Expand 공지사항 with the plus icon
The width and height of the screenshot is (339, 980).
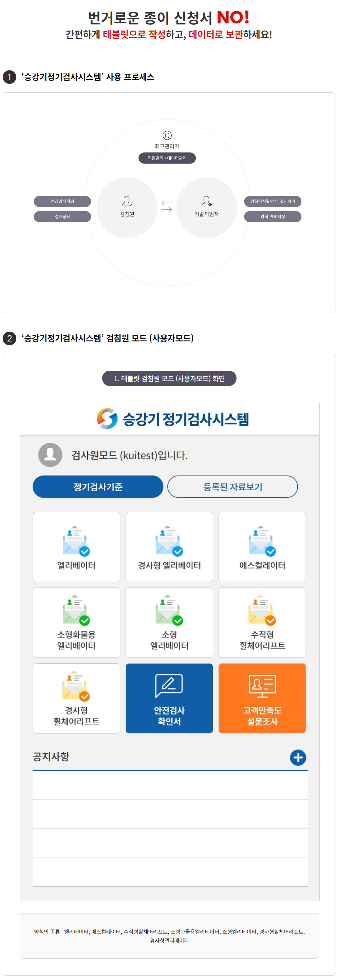pos(298,757)
